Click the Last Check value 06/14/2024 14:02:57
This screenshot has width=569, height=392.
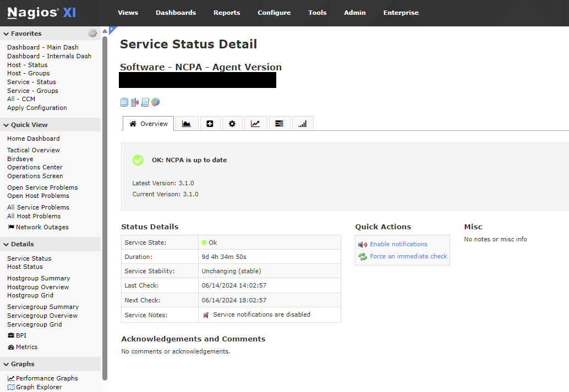coord(234,285)
